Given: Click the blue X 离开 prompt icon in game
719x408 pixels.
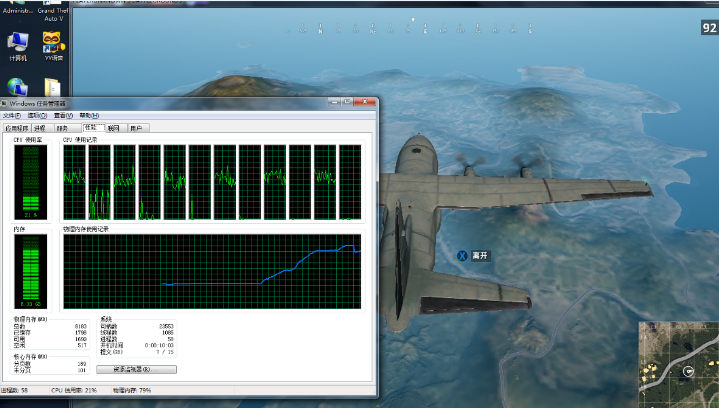Looking at the screenshot, I should pos(462,256).
